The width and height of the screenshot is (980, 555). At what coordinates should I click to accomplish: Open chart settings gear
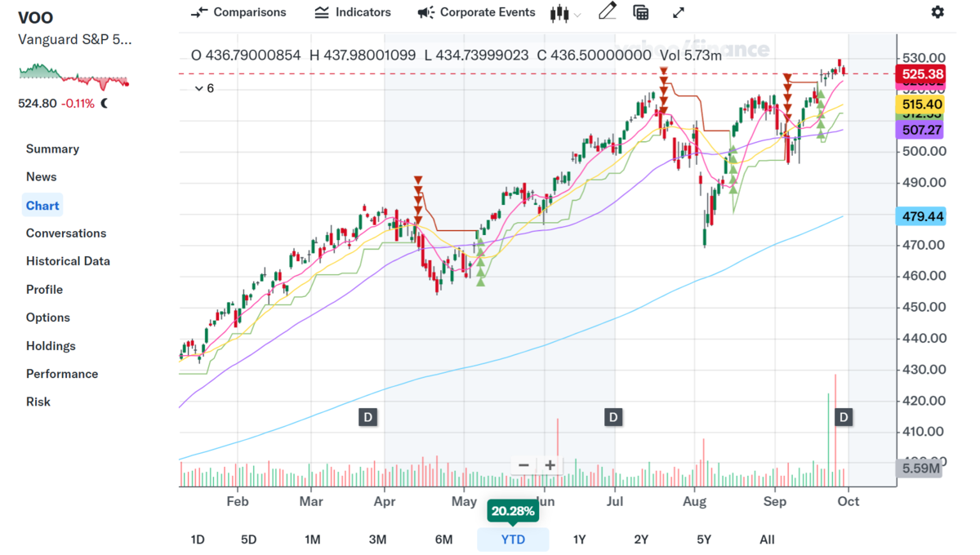point(938,12)
